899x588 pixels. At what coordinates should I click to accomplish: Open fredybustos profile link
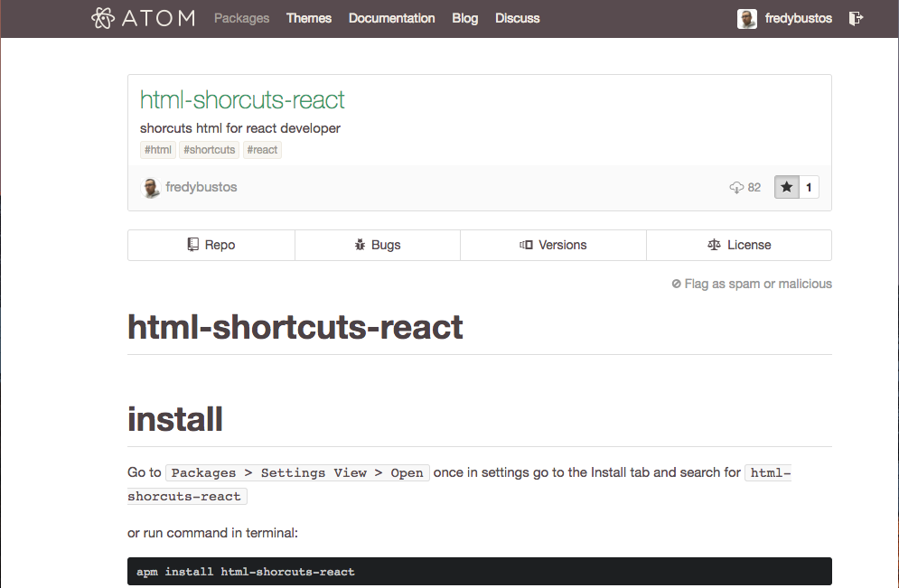[x=202, y=187]
